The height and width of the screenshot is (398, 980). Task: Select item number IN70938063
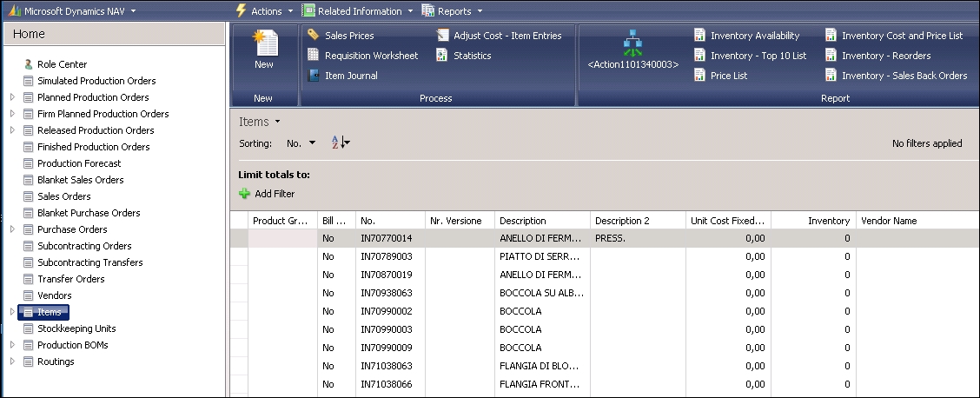387,292
